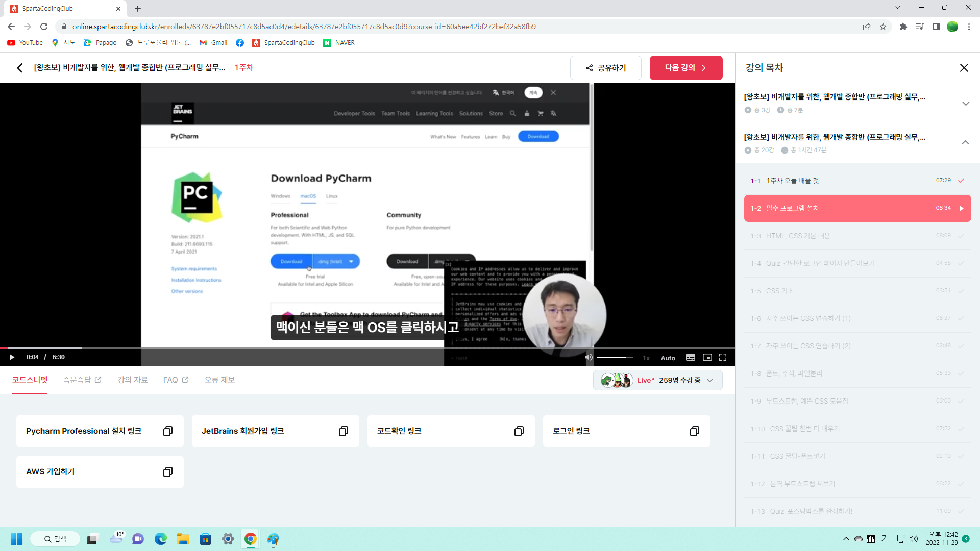The height and width of the screenshot is (551, 980).
Task: Copy the 로그인 링크
Action: point(694,431)
